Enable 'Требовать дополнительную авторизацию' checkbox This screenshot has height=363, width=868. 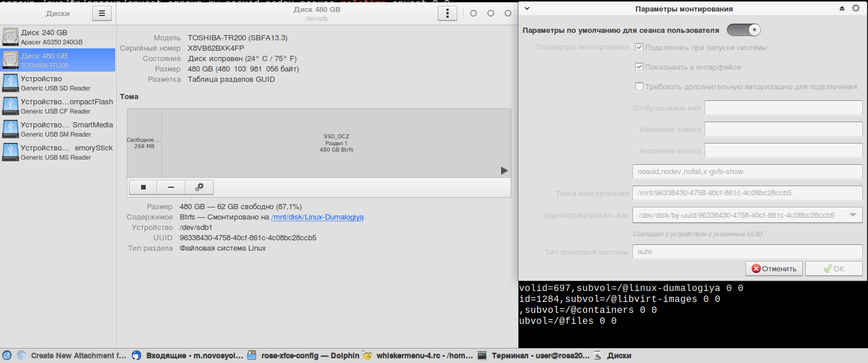[x=639, y=87]
